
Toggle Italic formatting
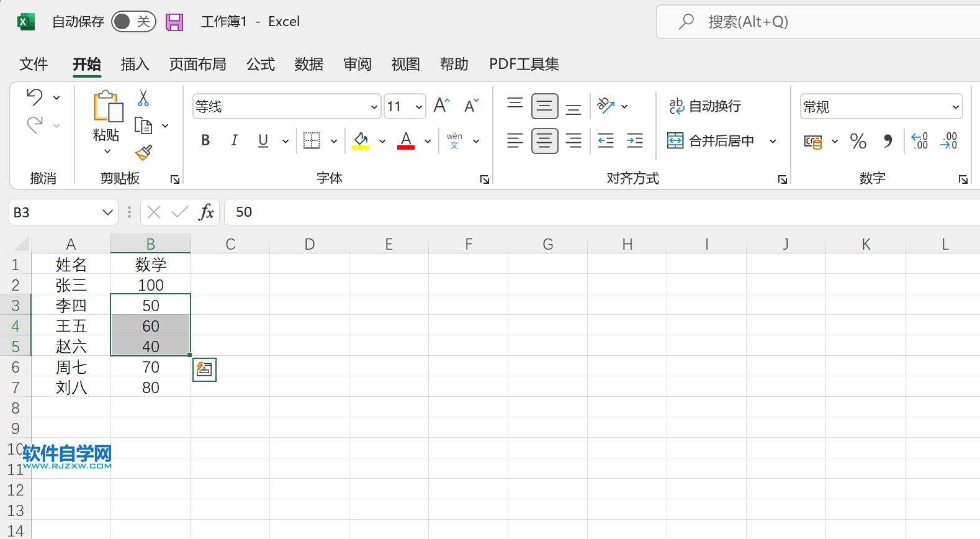(x=234, y=141)
